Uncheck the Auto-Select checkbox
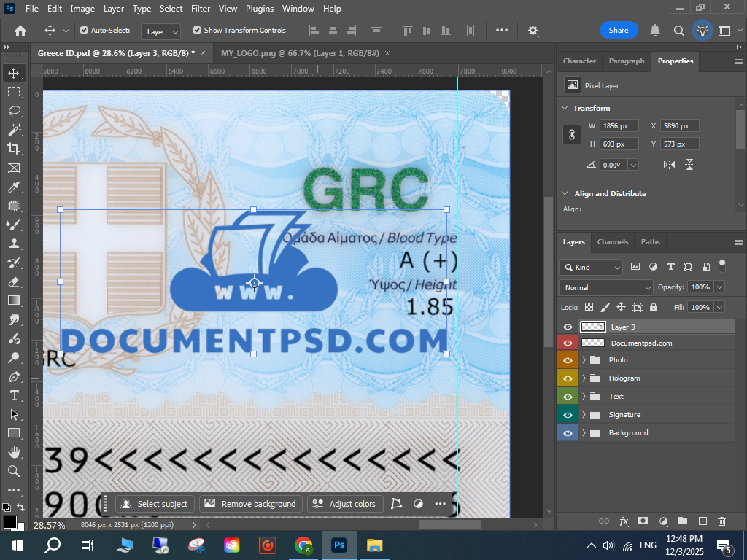This screenshot has width=747, height=560. (x=84, y=31)
